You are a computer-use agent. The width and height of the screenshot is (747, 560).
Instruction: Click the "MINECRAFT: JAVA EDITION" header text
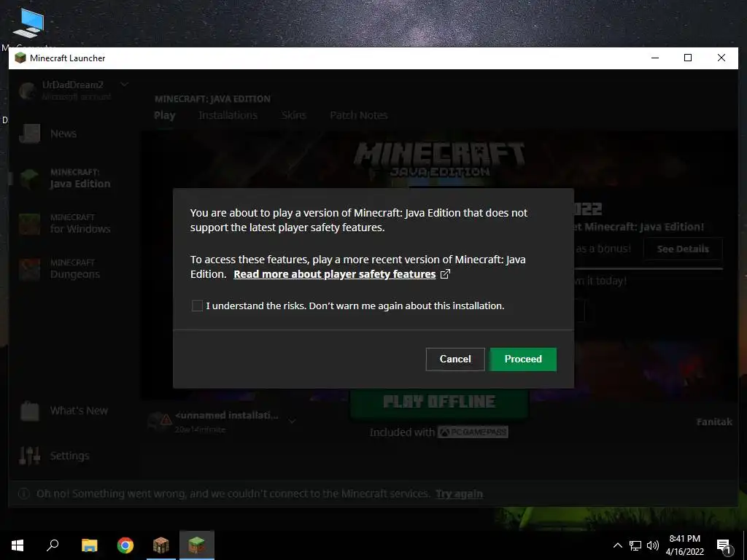click(x=212, y=99)
